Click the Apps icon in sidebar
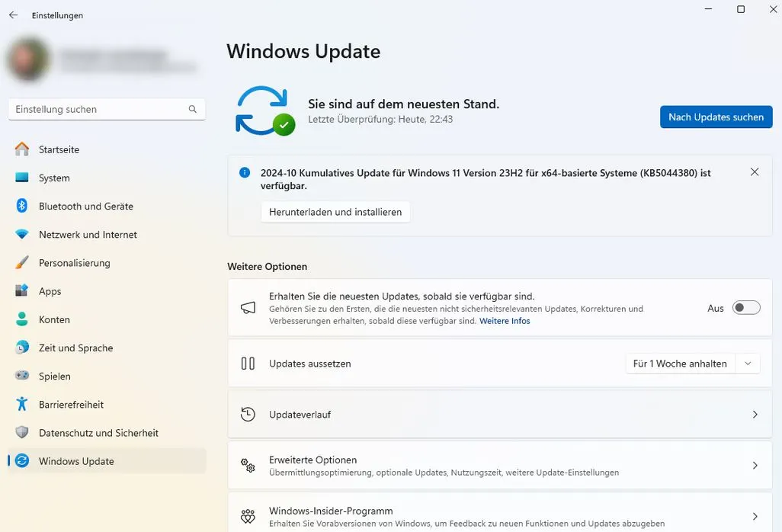 tap(22, 290)
